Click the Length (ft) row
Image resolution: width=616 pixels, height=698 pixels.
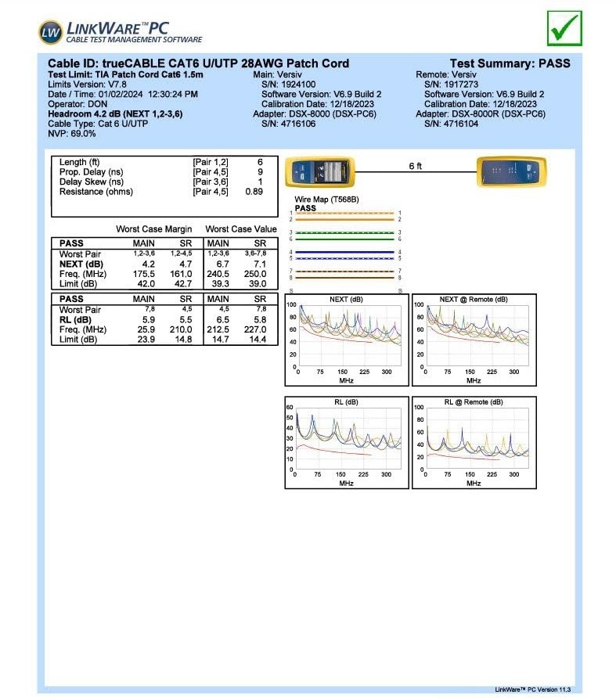point(80,162)
